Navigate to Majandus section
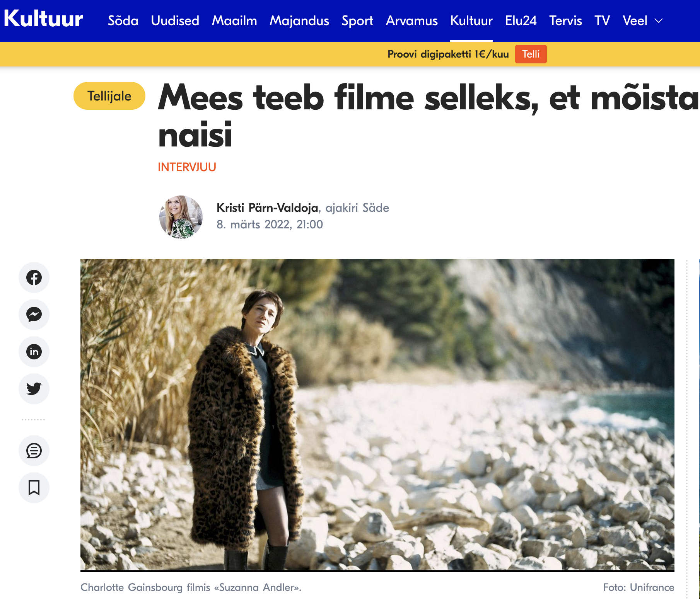700x599 pixels. pyautogui.click(x=299, y=21)
